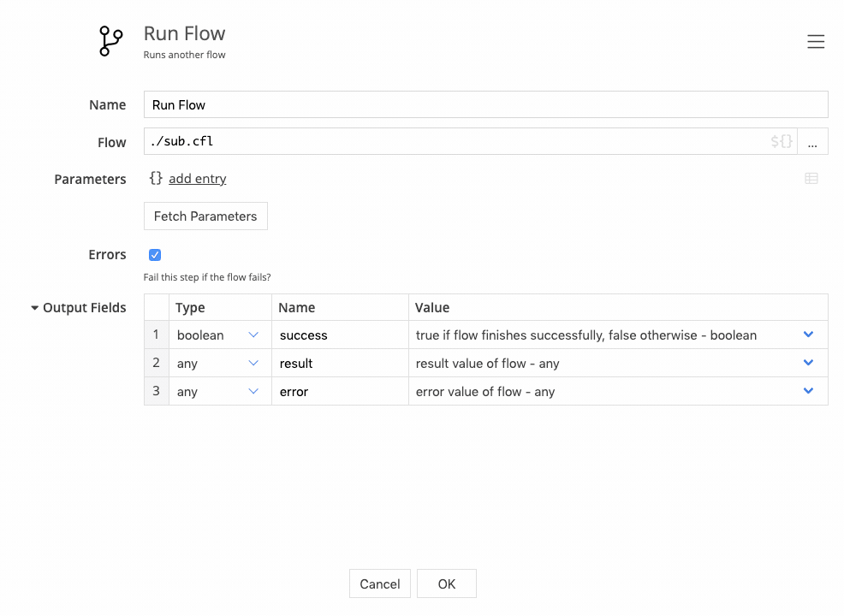Click 'Fail this step if the flow fails?' text
This screenshot has width=844, height=616.
[x=206, y=277]
